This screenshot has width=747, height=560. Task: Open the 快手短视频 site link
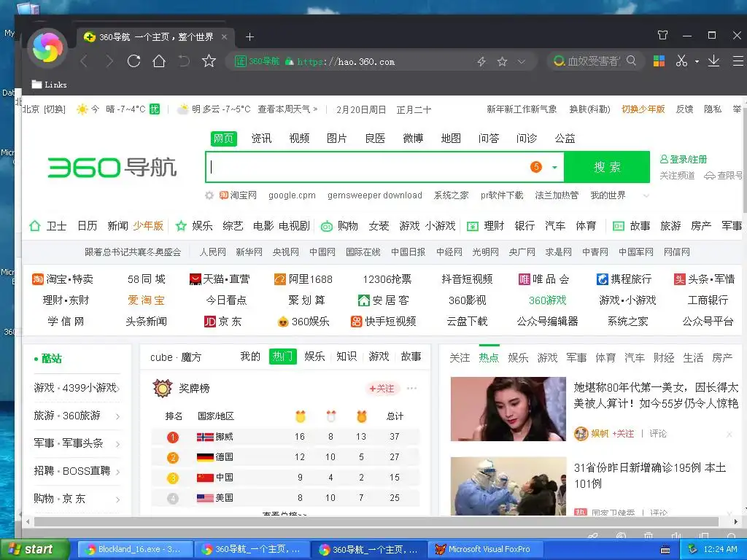[x=384, y=322]
